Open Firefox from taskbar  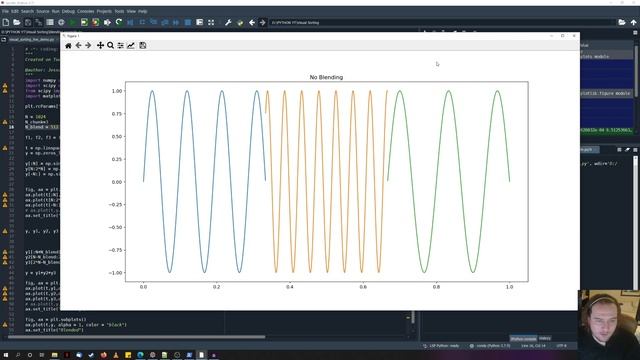pos(103,355)
